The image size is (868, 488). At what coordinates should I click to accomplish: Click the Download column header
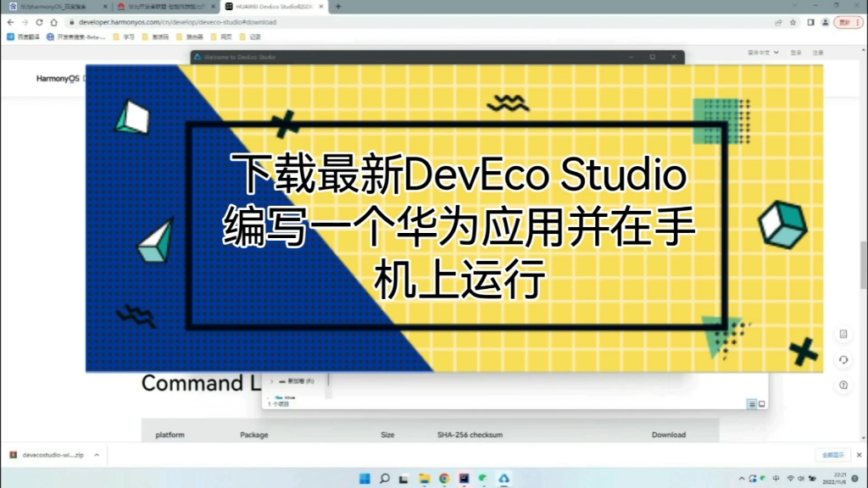pos(669,435)
